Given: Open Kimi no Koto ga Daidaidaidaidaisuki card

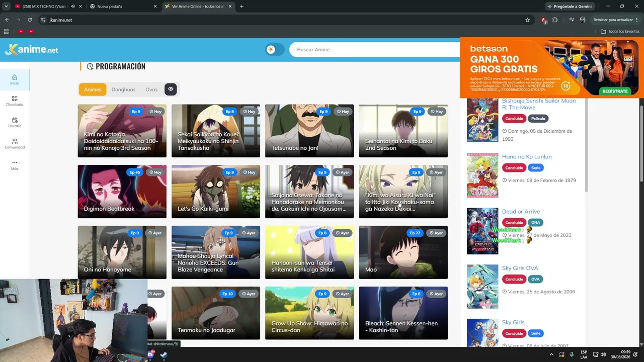Looking at the screenshot, I should [122, 131].
